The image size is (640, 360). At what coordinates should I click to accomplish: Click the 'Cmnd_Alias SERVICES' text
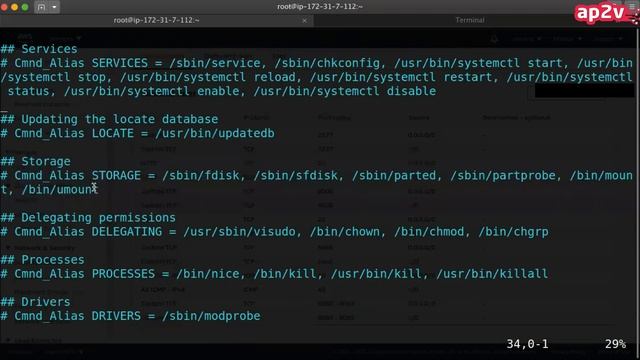point(81,63)
